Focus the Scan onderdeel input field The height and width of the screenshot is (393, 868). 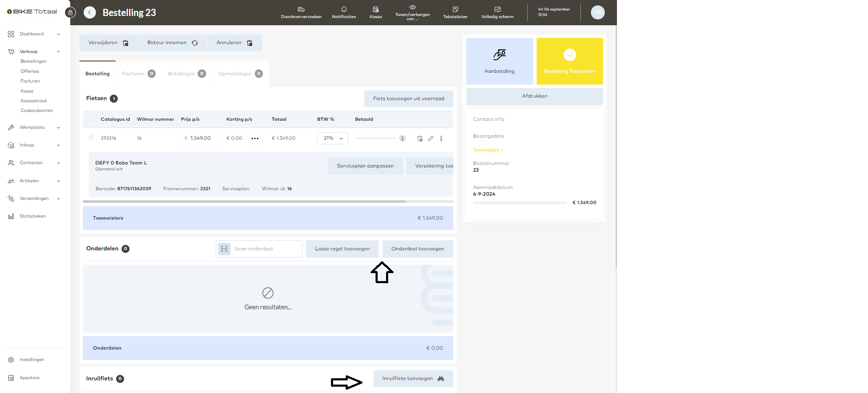[266, 249]
